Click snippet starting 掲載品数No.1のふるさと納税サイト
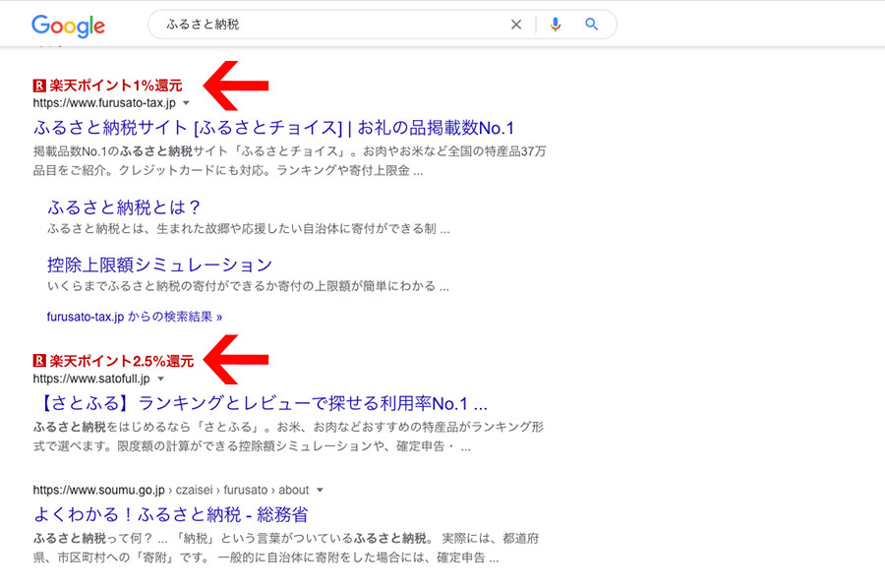Image resolution: width=885 pixels, height=588 pixels. pyautogui.click(x=289, y=161)
